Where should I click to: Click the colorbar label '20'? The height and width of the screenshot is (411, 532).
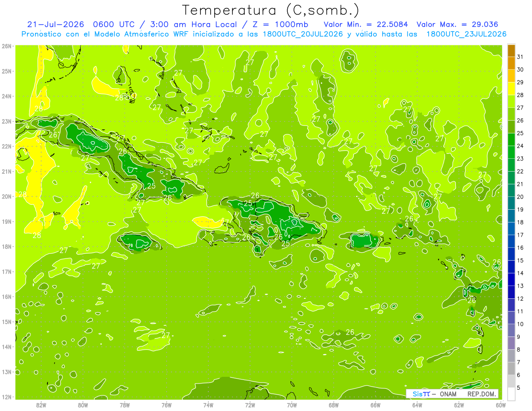(x=520, y=197)
